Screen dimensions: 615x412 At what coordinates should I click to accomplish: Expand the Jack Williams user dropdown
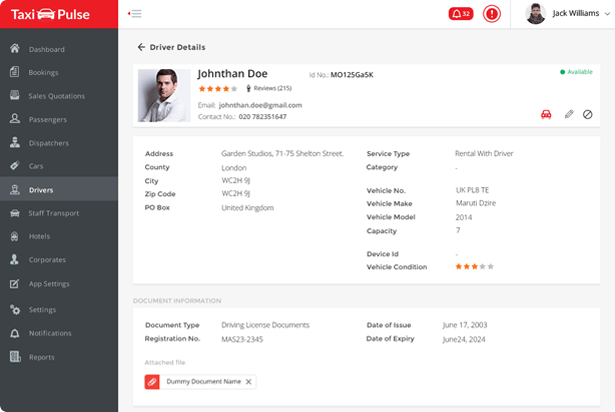click(x=607, y=14)
